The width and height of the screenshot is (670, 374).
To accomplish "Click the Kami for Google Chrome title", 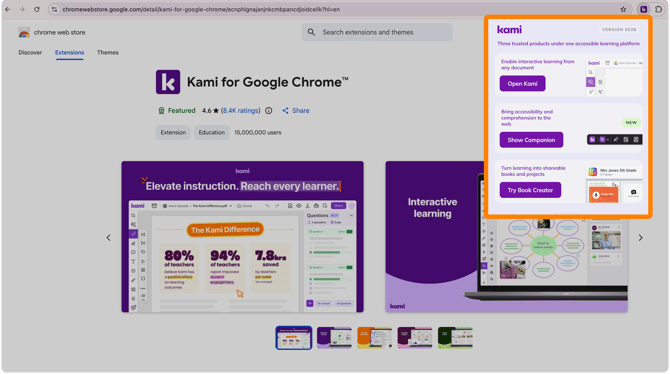I will click(267, 82).
